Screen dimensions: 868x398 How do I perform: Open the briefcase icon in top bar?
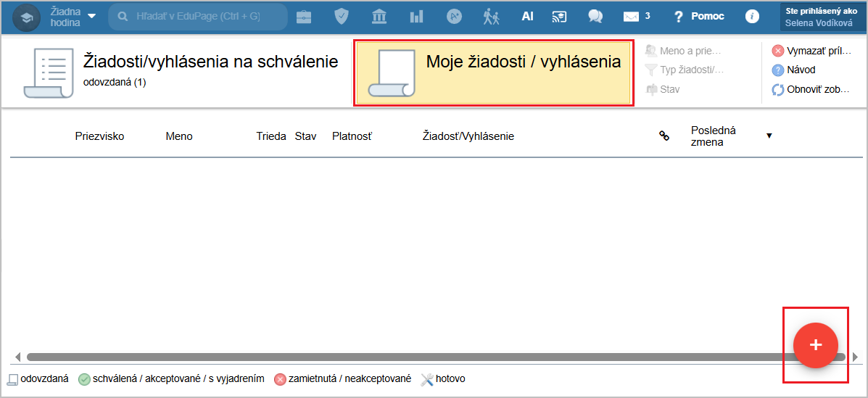304,16
